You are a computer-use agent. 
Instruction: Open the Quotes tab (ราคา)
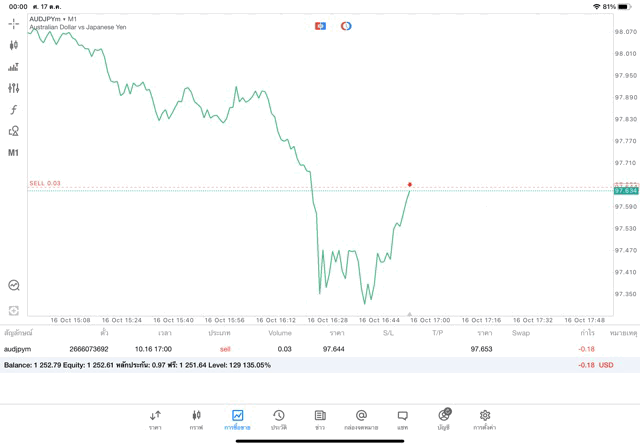click(155, 419)
